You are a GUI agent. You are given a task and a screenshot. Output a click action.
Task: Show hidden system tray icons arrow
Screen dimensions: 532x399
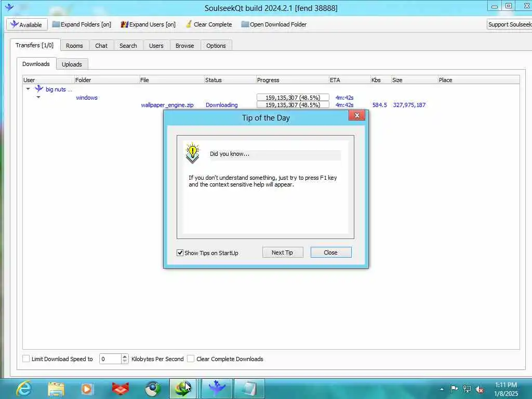coord(442,389)
